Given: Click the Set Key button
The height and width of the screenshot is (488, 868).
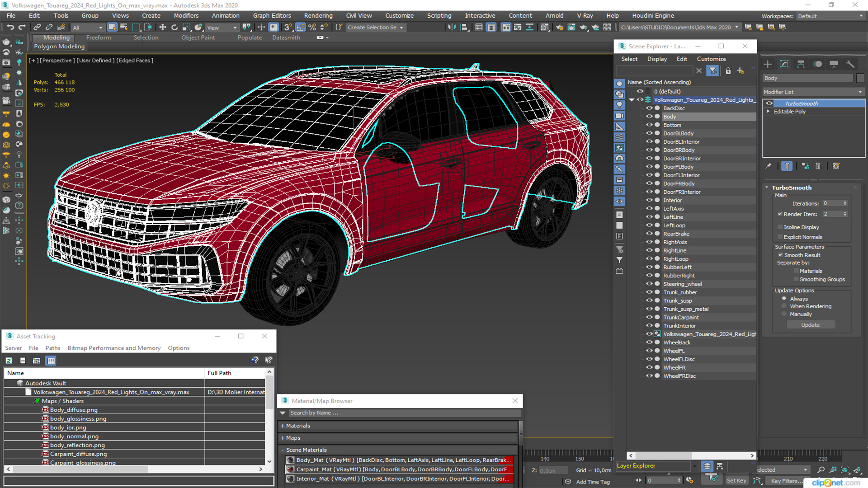Looking at the screenshot, I should pos(736,481).
